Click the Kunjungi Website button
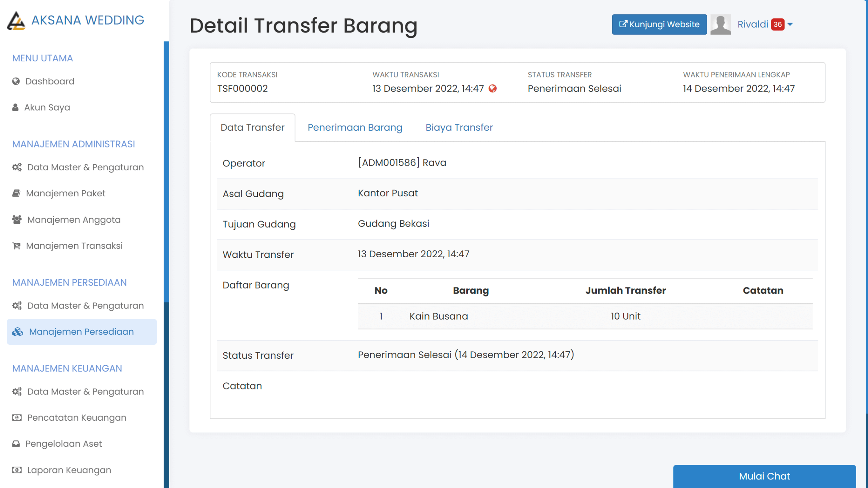The width and height of the screenshot is (868, 488). point(659,24)
